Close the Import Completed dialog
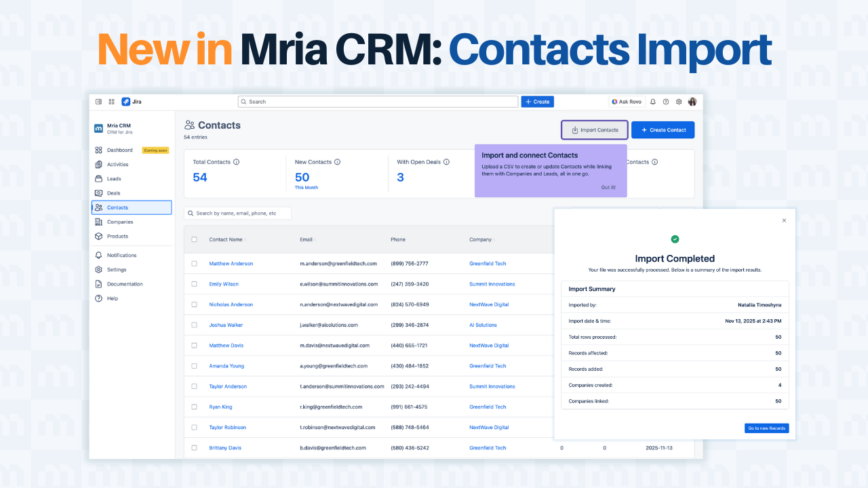Screen dimensions: 868x488 click(785, 220)
